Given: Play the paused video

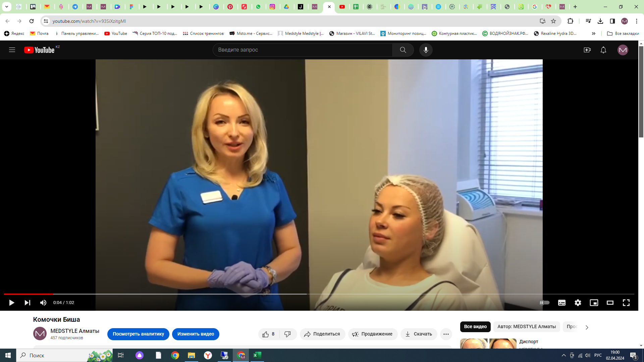Looking at the screenshot, I should click(11, 303).
